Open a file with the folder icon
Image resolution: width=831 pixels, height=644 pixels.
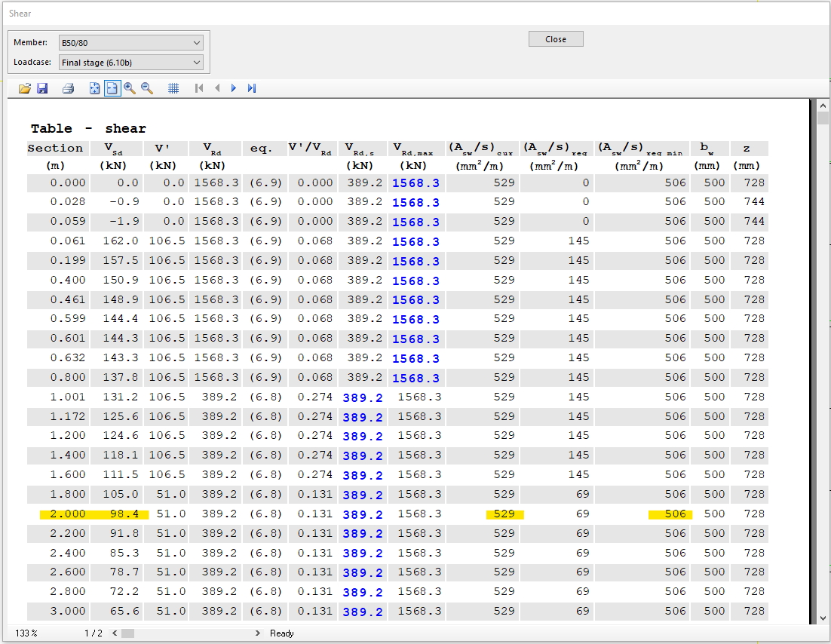click(24, 88)
